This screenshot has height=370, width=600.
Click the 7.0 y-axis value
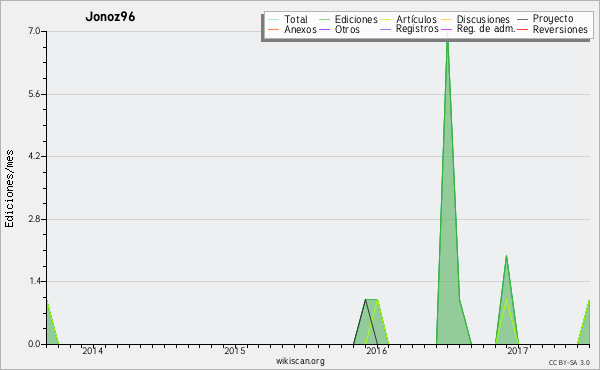34,31
